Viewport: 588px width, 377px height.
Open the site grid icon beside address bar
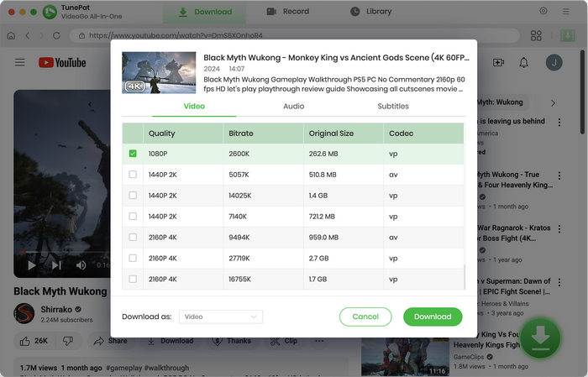(536, 35)
